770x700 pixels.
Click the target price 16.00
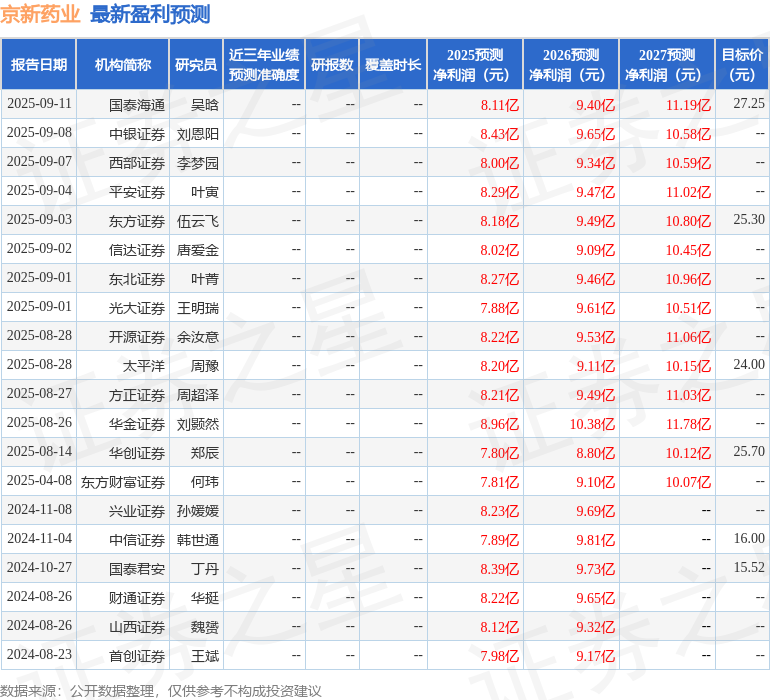pos(749,538)
